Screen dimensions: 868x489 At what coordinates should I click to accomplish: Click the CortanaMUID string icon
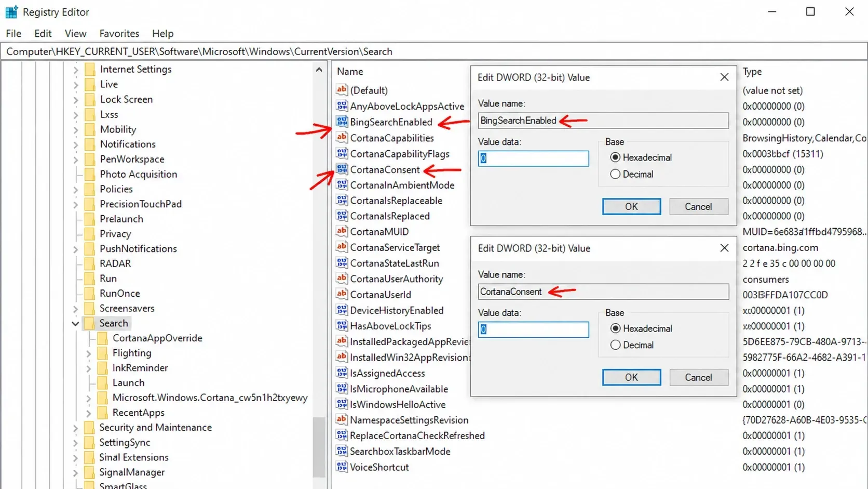[342, 231]
